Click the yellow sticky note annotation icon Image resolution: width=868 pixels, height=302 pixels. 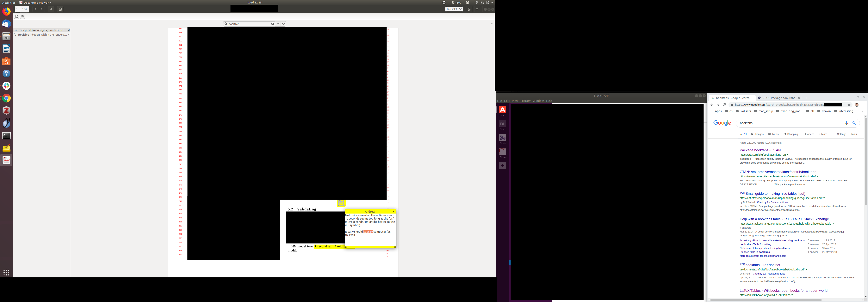(341, 203)
